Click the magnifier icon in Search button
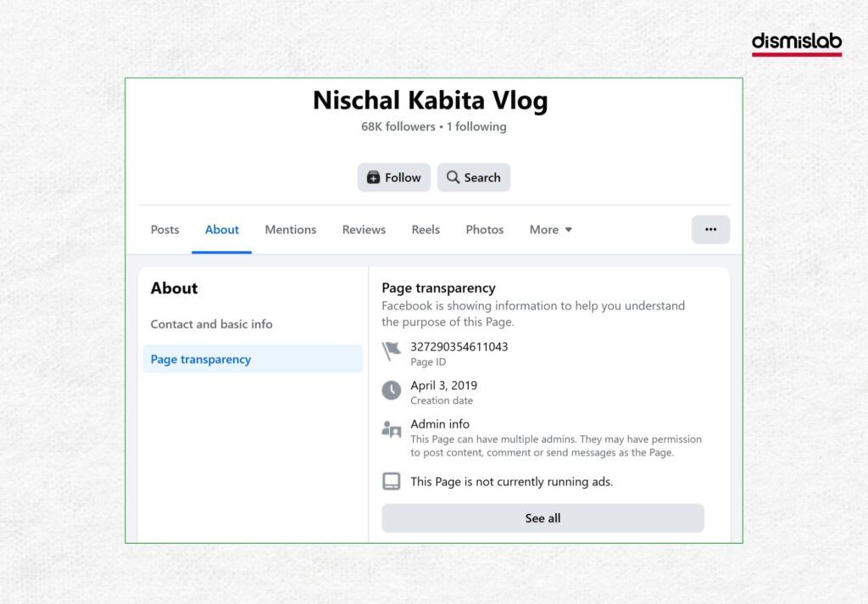This screenshot has width=868, height=604. tap(453, 177)
